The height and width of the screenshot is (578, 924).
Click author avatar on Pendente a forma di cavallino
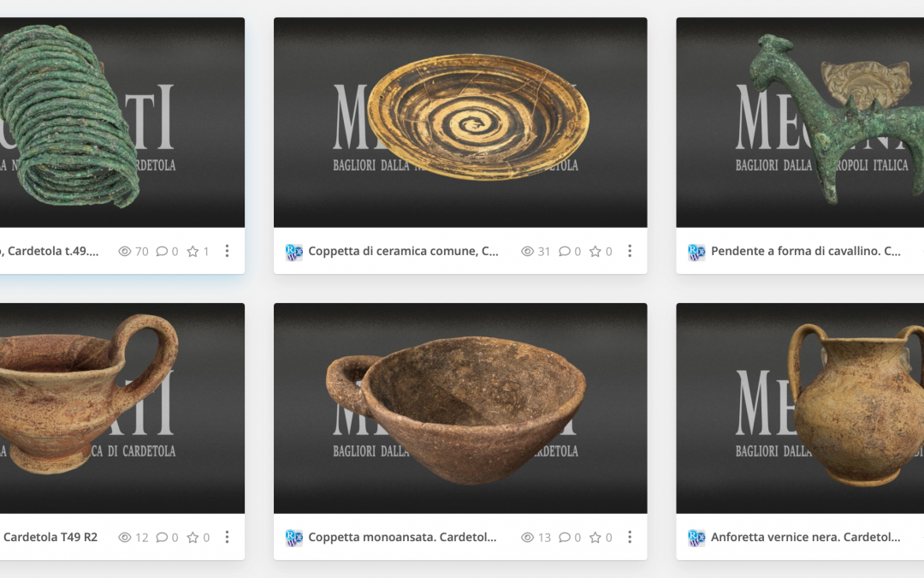696,252
